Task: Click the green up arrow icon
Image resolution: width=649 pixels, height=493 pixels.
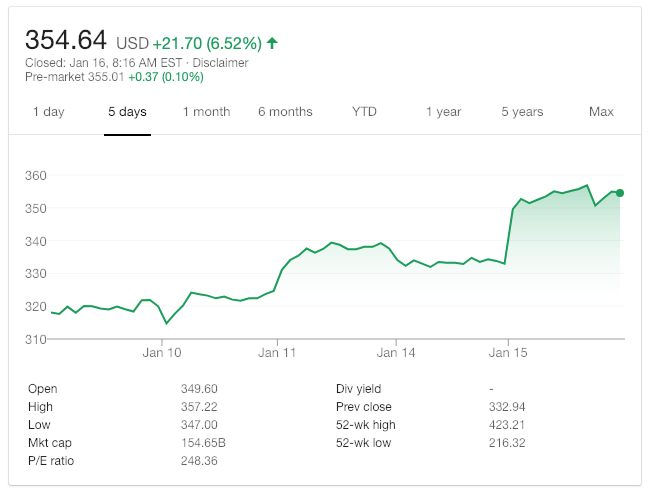Action: 272,43
